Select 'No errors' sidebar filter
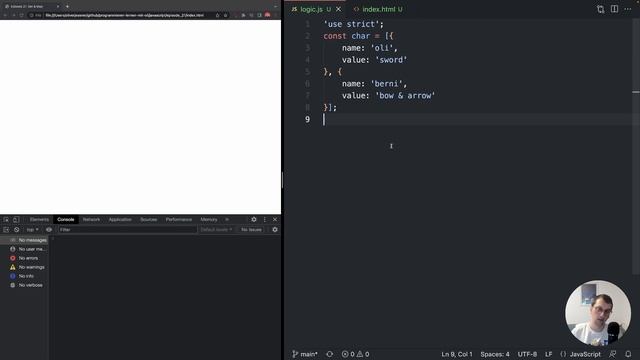This screenshot has width=640, height=360. [x=24, y=258]
